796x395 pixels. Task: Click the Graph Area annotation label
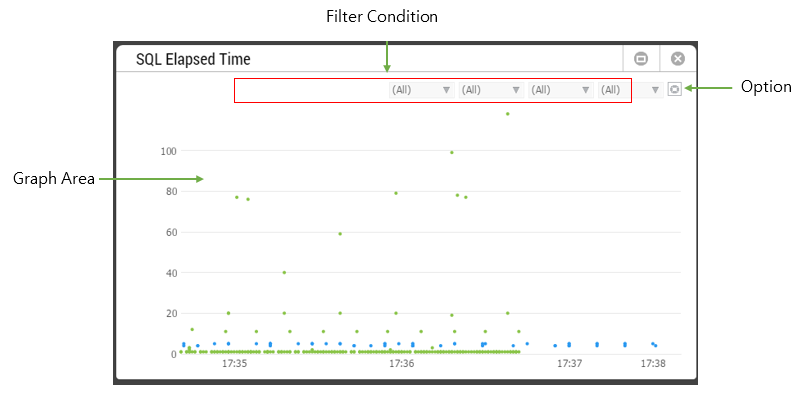pyautogui.click(x=54, y=179)
